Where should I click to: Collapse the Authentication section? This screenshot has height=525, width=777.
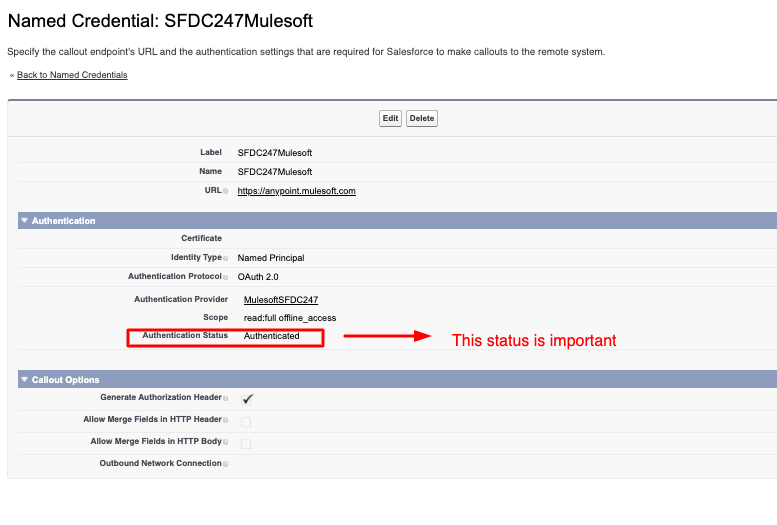click(24, 221)
